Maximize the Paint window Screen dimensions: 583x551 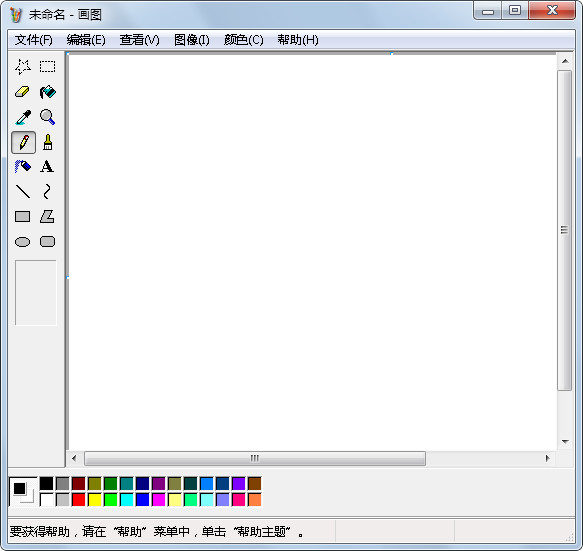tap(515, 11)
